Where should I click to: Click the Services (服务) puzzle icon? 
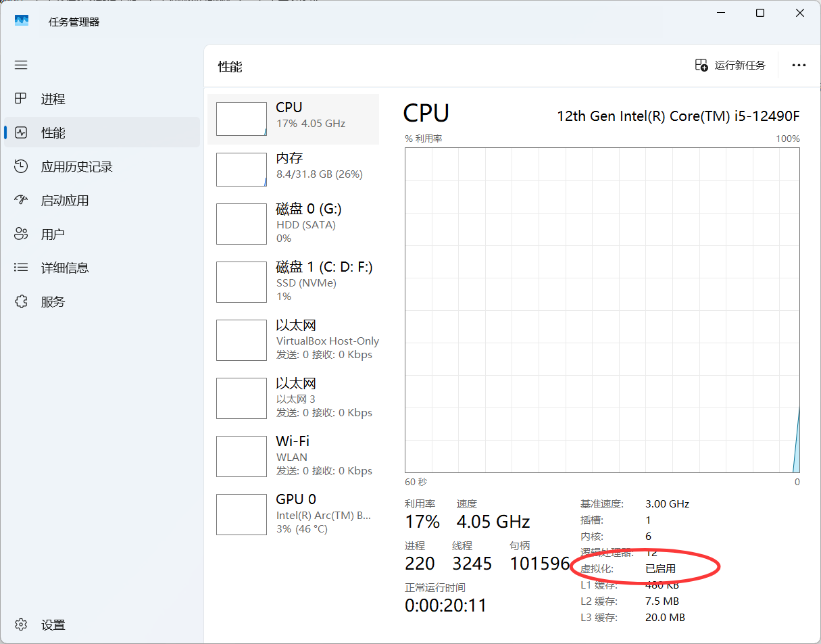tap(21, 301)
